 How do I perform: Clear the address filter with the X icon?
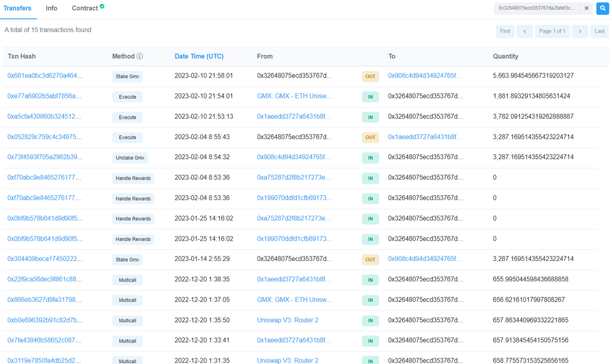click(x=586, y=8)
